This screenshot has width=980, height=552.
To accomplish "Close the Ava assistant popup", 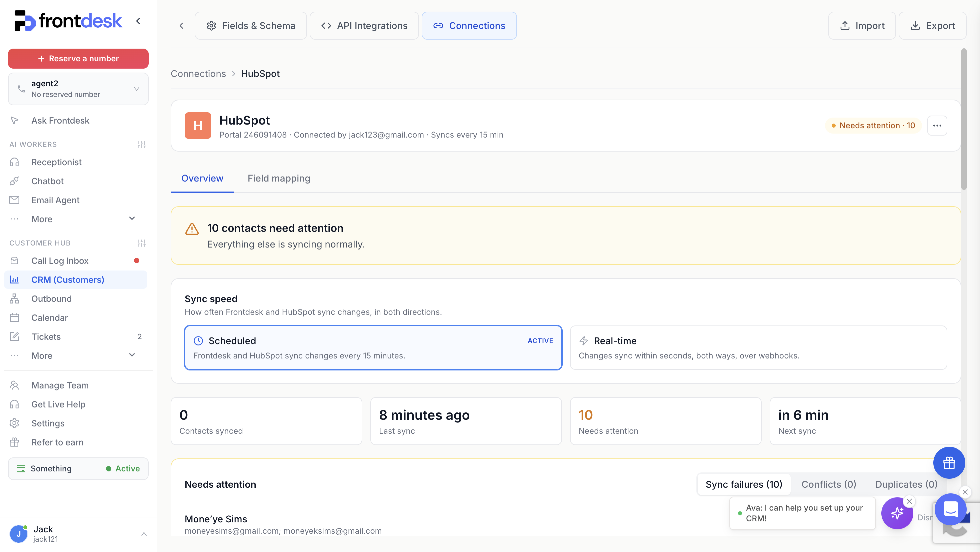I will 909,501.
